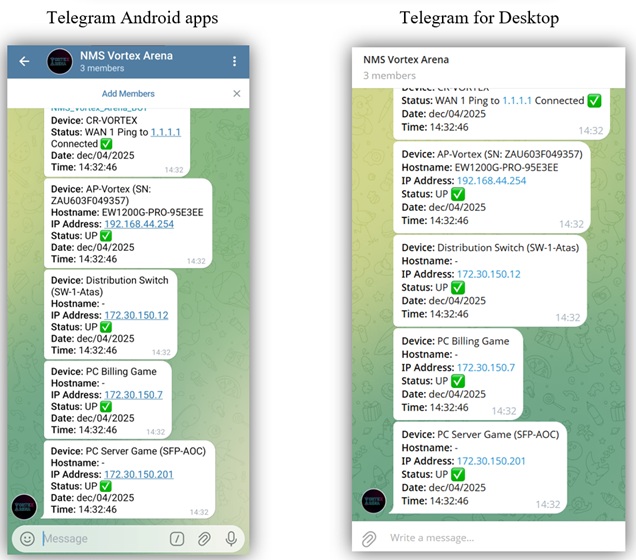
Task: Click Device: Distribution Switch (SW-1-Atas) in Desktop
Action: pyautogui.click(x=490, y=248)
